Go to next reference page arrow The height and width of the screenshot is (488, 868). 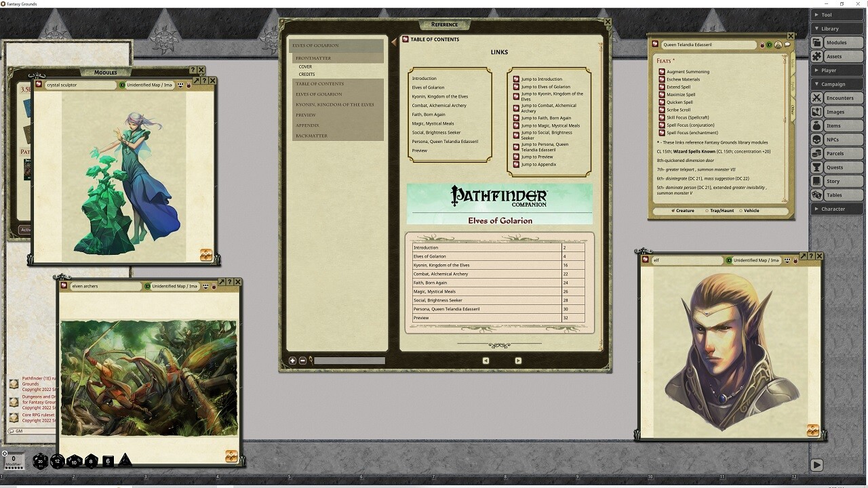(518, 361)
